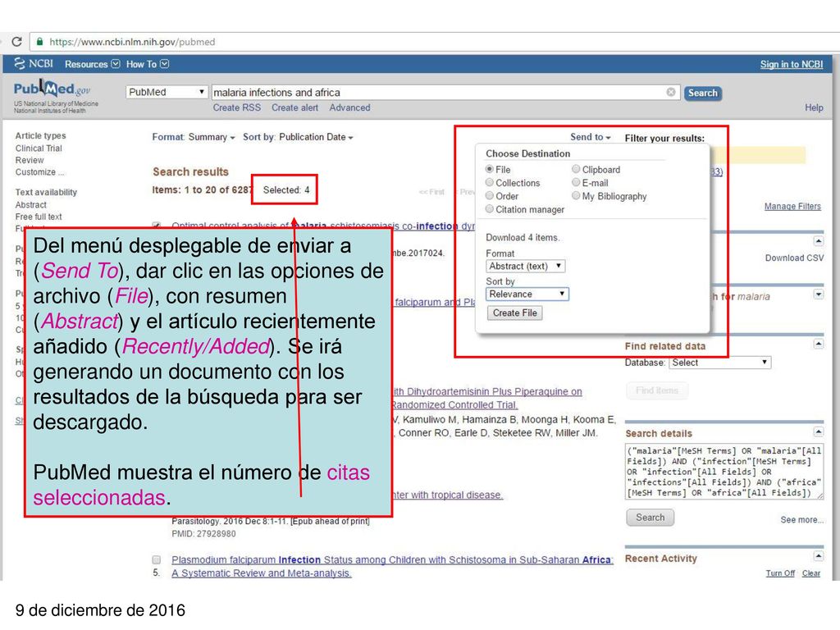Screen dimensions: 840x630
Task: Click the Search button next to query
Action: coord(703,93)
